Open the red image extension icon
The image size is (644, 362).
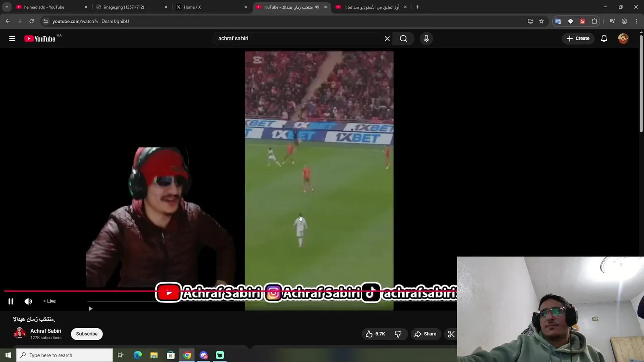pos(582,21)
